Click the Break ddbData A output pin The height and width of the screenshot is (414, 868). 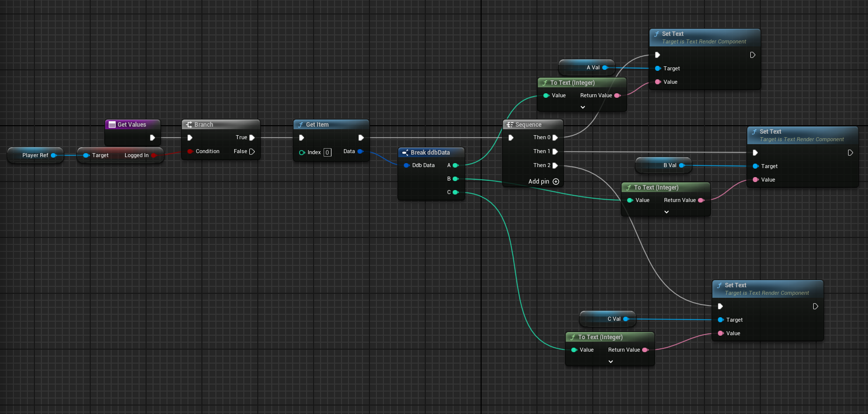[x=455, y=166]
